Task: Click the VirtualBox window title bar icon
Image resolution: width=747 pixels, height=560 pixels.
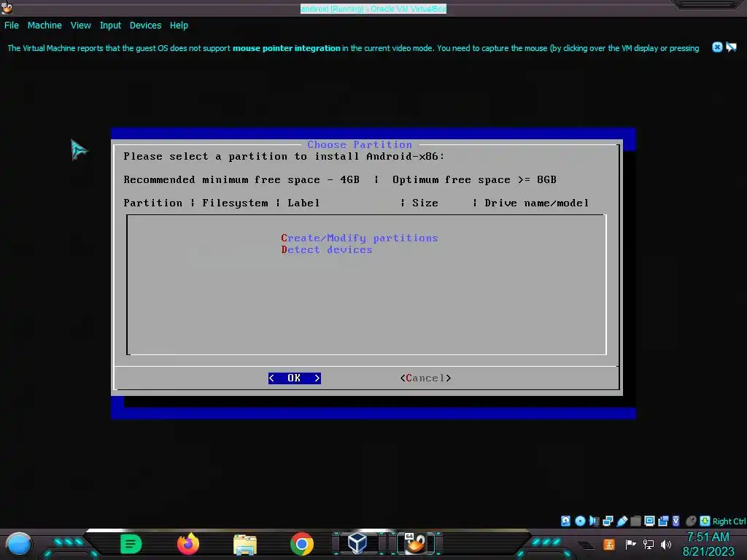Action: click(7, 7)
